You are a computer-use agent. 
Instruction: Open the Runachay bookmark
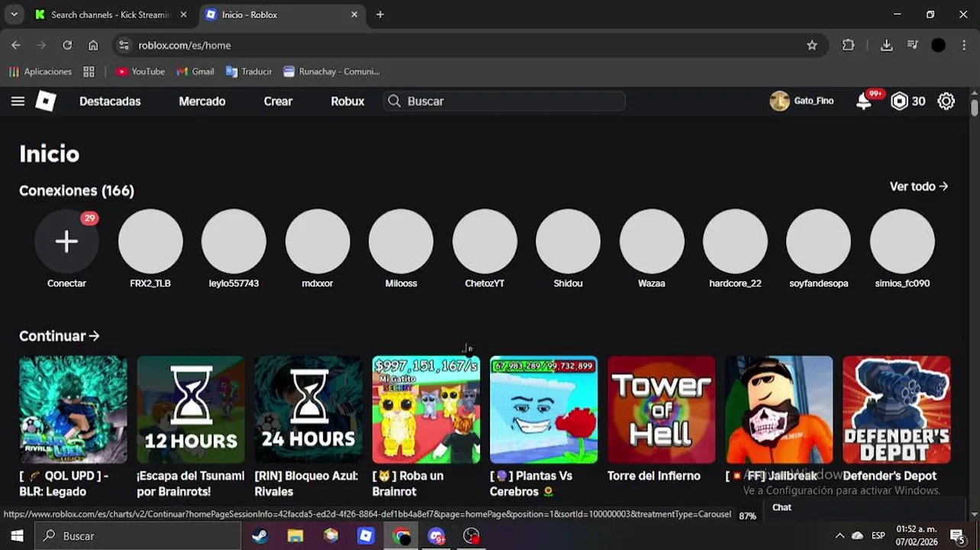click(x=331, y=71)
